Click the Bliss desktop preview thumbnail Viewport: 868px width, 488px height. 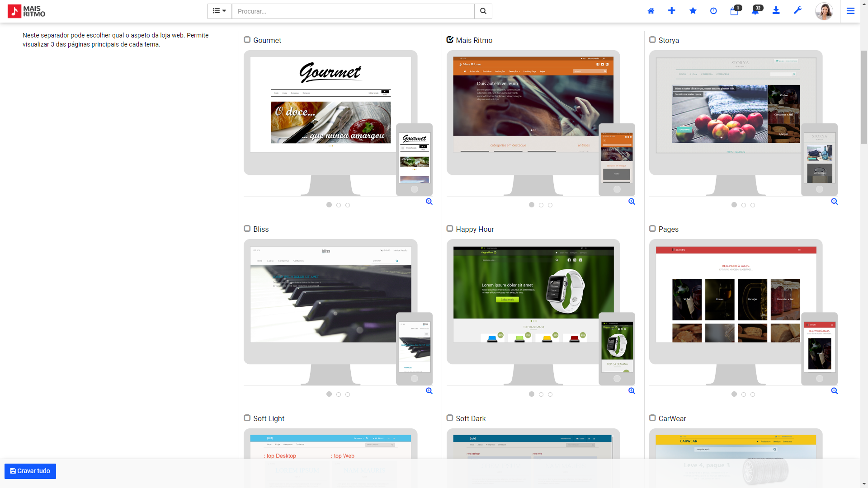[x=330, y=294]
